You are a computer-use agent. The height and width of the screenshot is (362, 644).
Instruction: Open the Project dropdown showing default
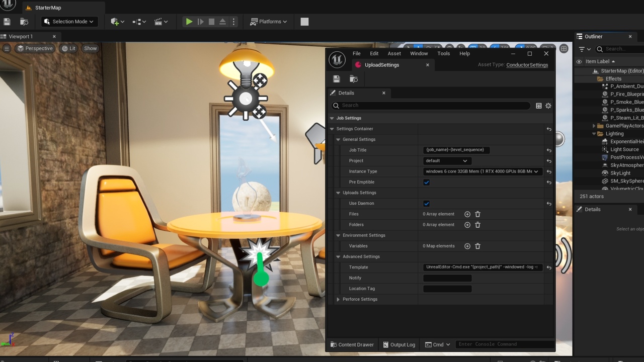click(447, 161)
